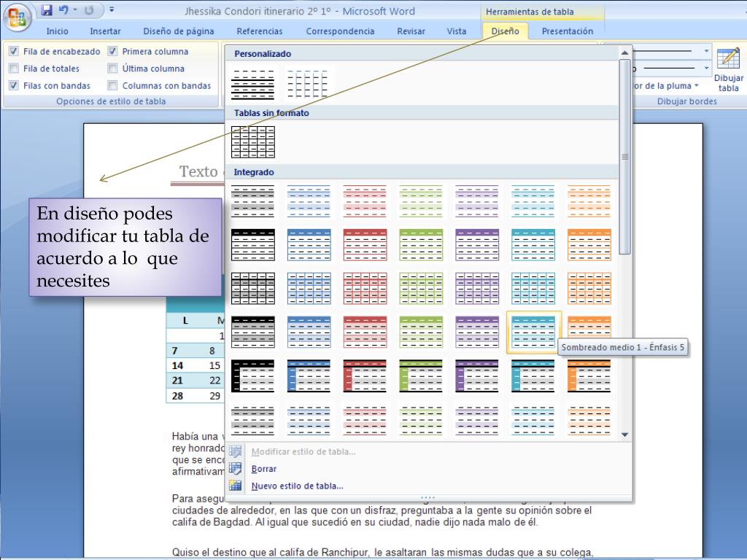The height and width of the screenshot is (560, 747).
Task: Apply the purple grid style in third Integrado row
Action: [x=477, y=289]
